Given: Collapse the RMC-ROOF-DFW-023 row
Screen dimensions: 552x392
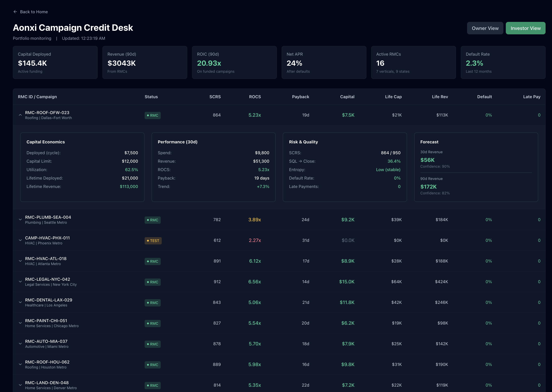Looking at the screenshot, I should [20, 115].
